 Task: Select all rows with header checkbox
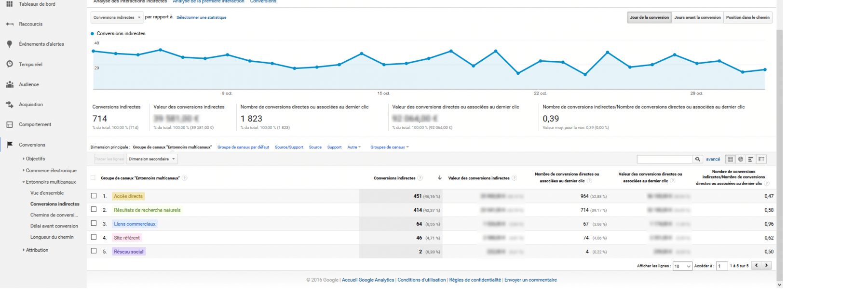point(93,178)
